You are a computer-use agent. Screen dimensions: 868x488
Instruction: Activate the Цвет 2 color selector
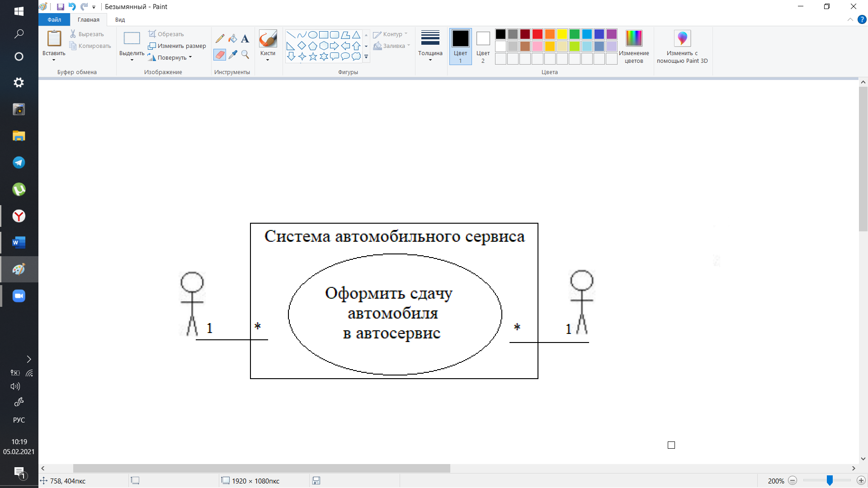pos(483,46)
